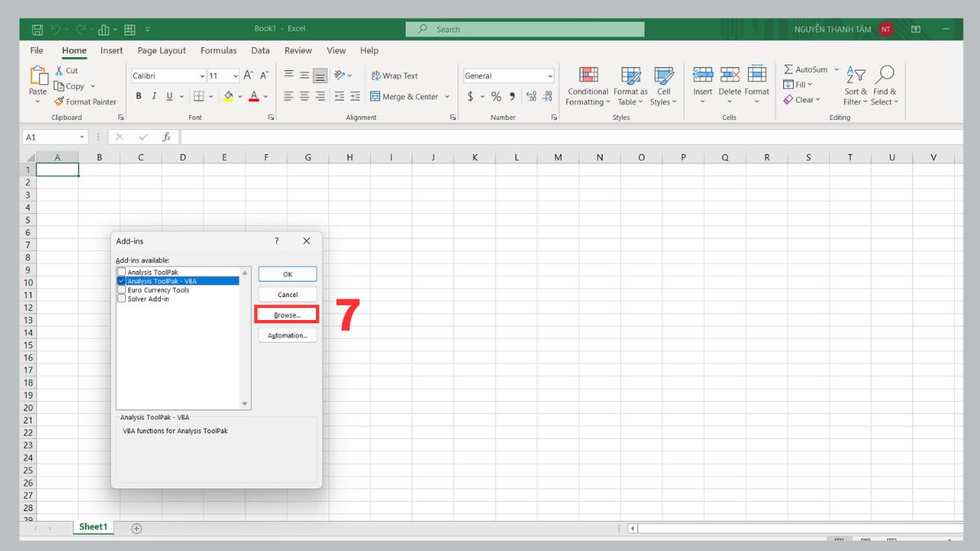Click the Fill Color bucket swatch
The height and width of the screenshot is (551, 980).
(229, 96)
